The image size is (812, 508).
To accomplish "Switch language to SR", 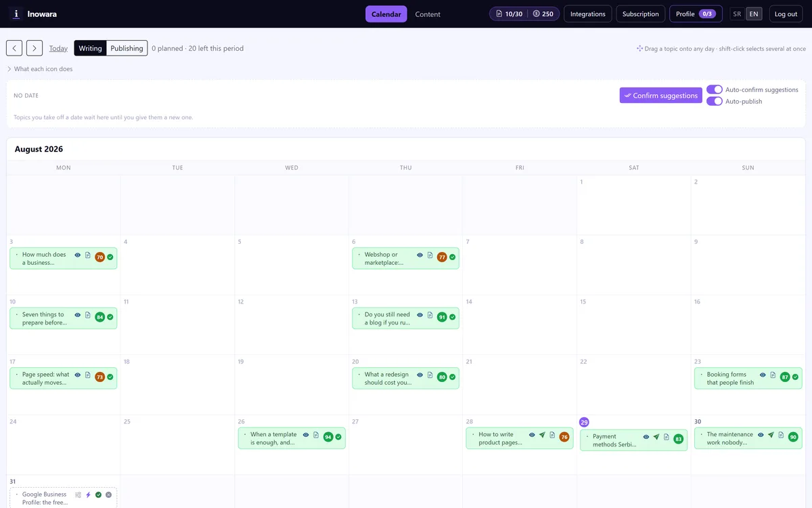I will coord(737,14).
